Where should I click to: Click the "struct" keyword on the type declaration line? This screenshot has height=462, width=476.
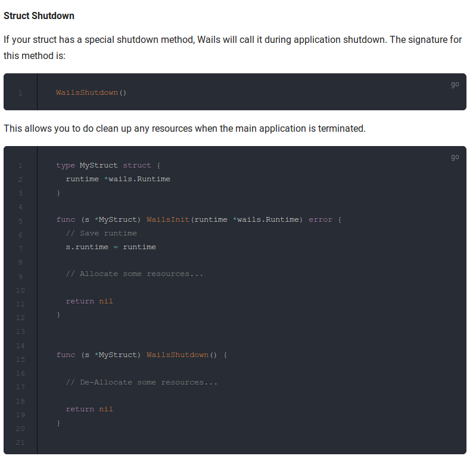(137, 165)
